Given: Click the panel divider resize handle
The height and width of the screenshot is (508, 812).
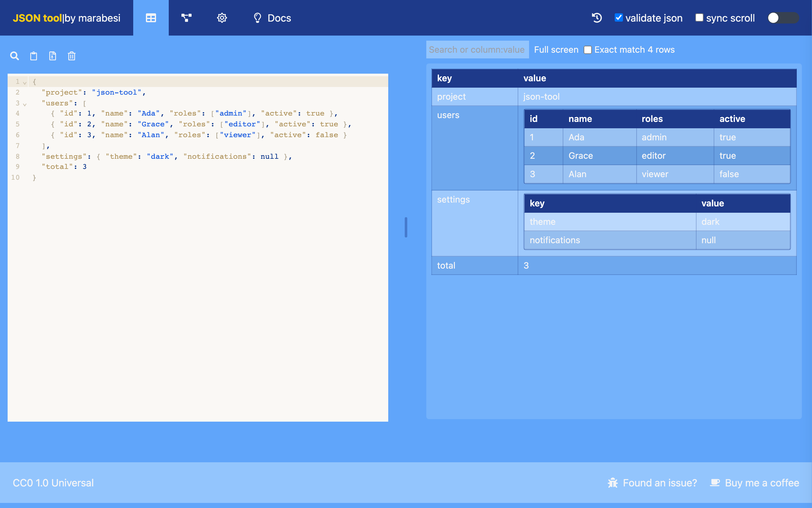Looking at the screenshot, I should click(x=406, y=227).
